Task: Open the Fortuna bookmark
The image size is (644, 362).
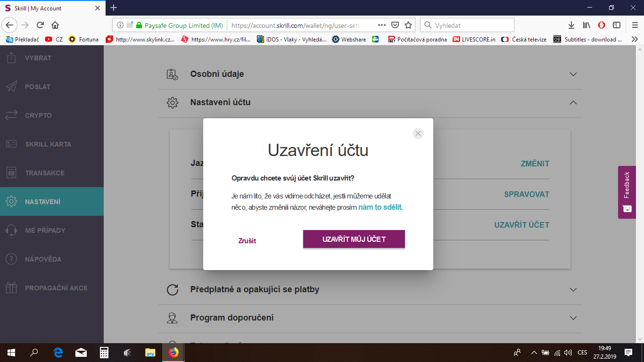Action: pos(84,40)
